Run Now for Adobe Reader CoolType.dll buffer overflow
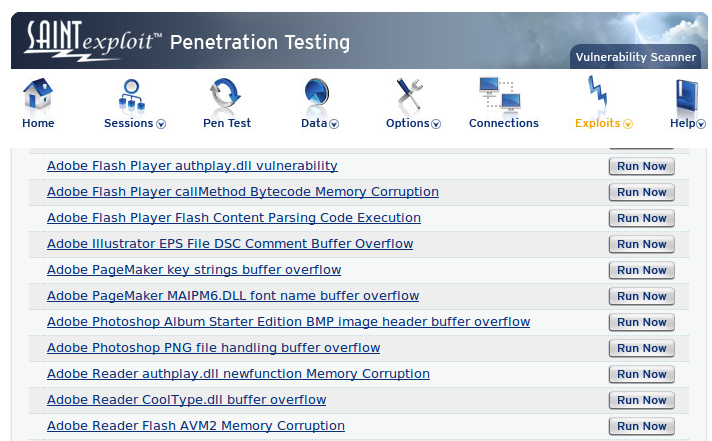The width and height of the screenshot is (712, 441). tap(642, 400)
